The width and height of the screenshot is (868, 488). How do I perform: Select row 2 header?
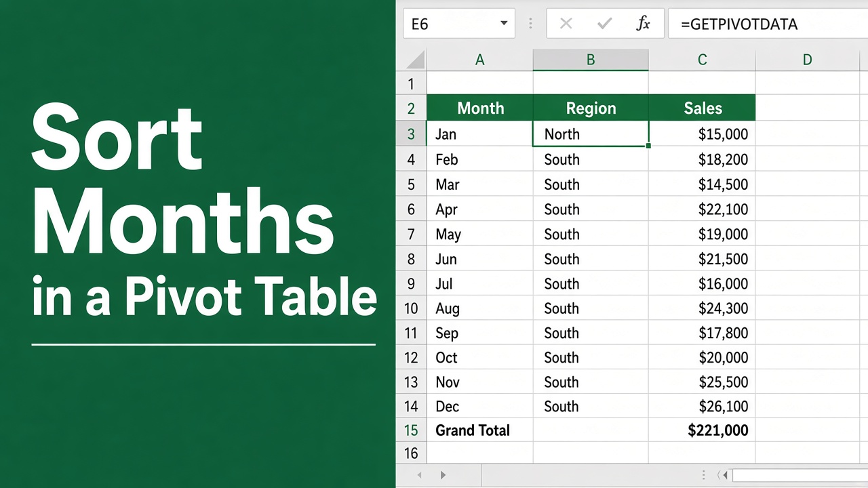(411, 108)
